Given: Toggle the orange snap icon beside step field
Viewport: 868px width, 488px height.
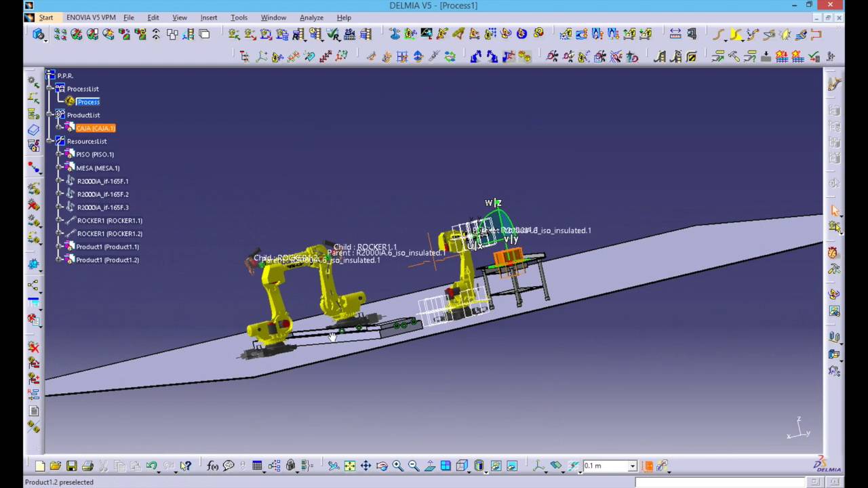Looking at the screenshot, I should [648, 466].
